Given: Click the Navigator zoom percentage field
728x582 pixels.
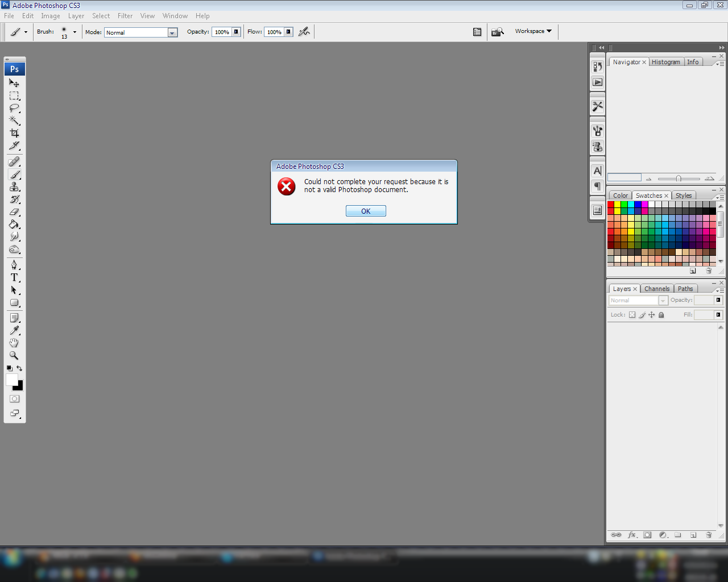Looking at the screenshot, I should click(624, 178).
